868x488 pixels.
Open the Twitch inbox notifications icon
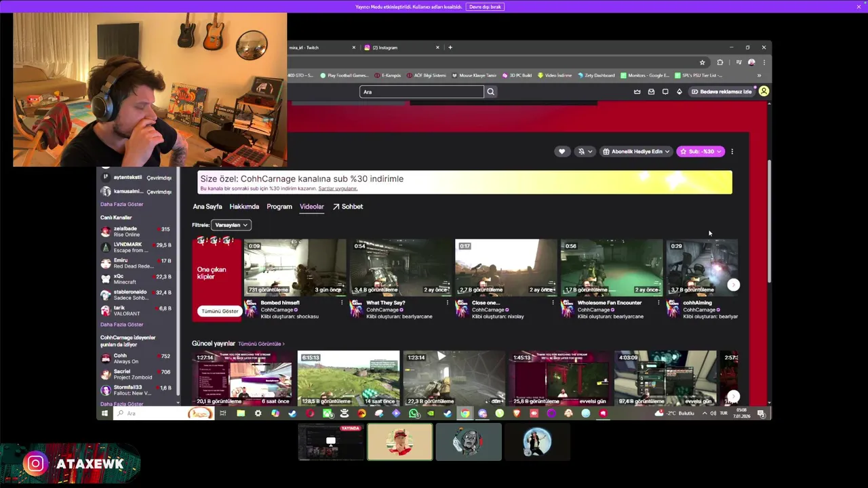pyautogui.click(x=651, y=91)
